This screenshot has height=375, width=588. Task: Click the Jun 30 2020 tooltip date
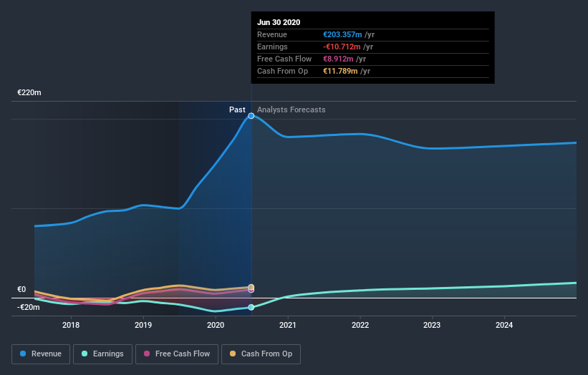coord(279,22)
